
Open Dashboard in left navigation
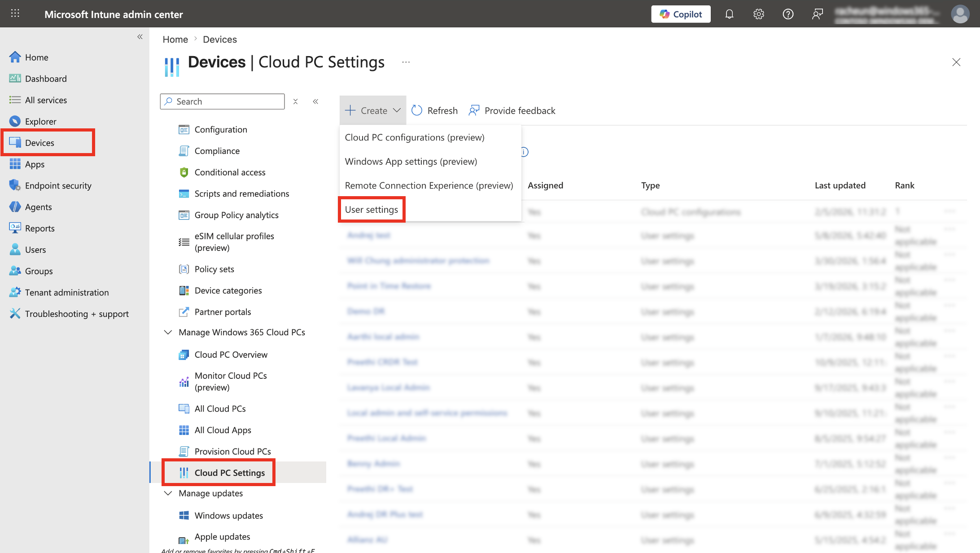[46, 79]
